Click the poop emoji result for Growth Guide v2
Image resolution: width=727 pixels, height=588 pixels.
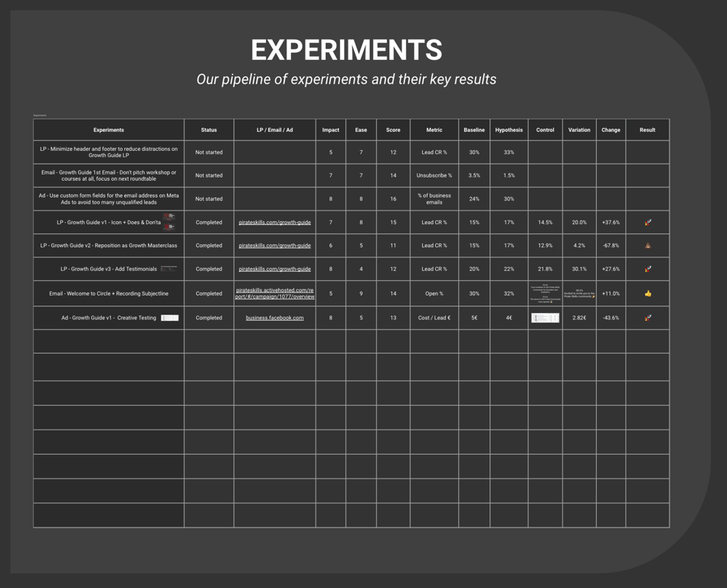tap(648, 246)
